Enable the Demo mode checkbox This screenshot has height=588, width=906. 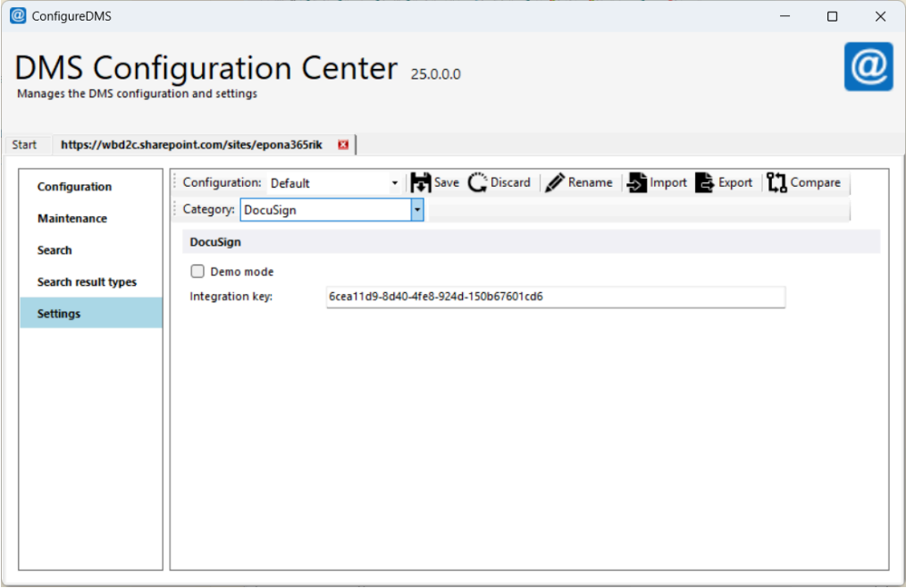click(x=197, y=271)
